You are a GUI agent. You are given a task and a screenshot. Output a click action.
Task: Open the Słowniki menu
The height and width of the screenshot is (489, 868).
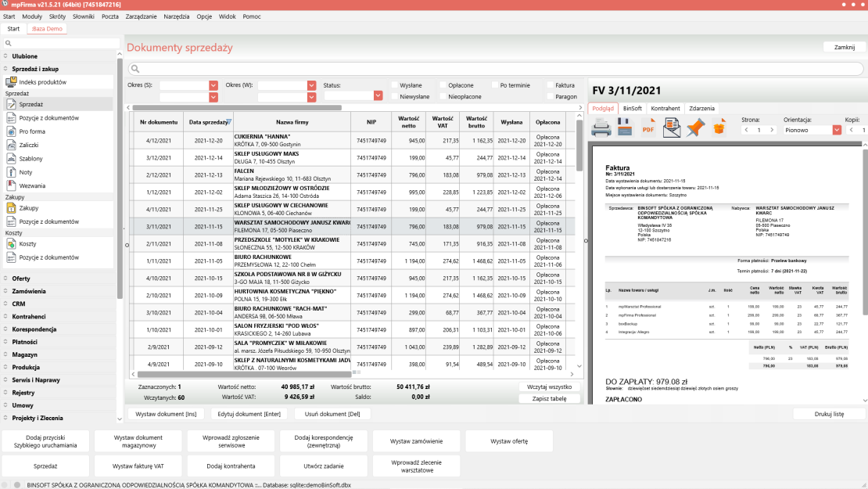pyautogui.click(x=84, y=16)
